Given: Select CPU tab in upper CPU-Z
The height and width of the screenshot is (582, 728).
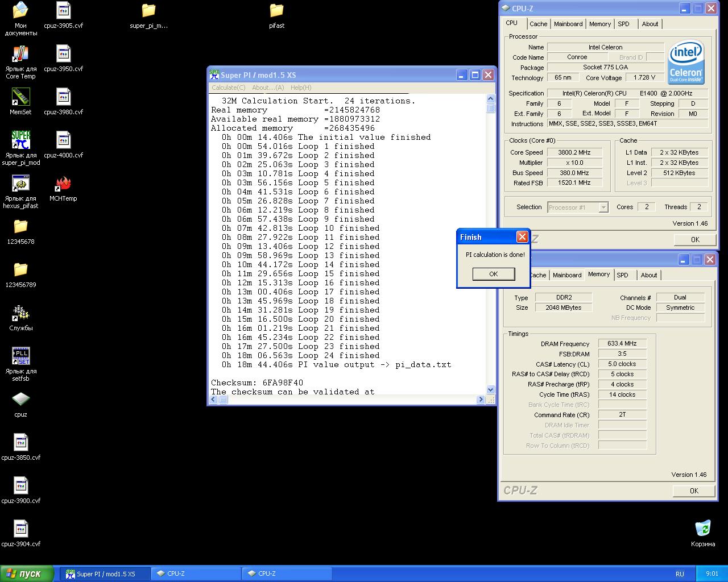Looking at the screenshot, I should (512, 23).
